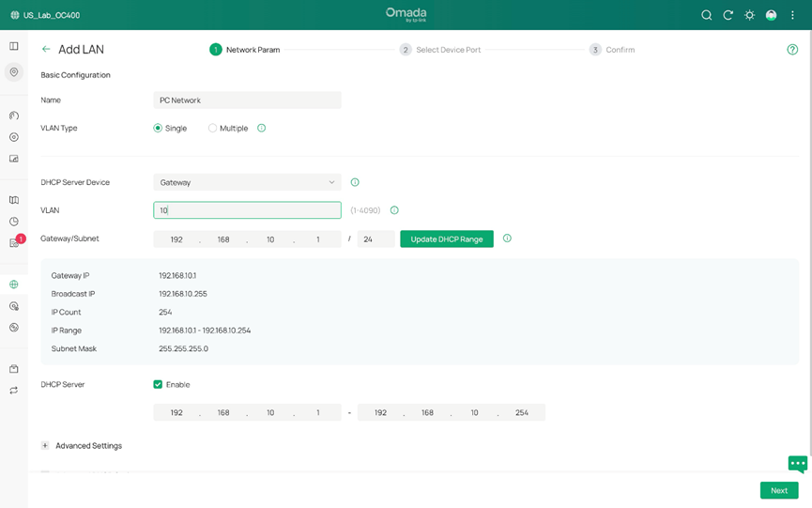The image size is (812, 508).
Task: Expand the Advanced Settings section
Action: [x=45, y=446]
